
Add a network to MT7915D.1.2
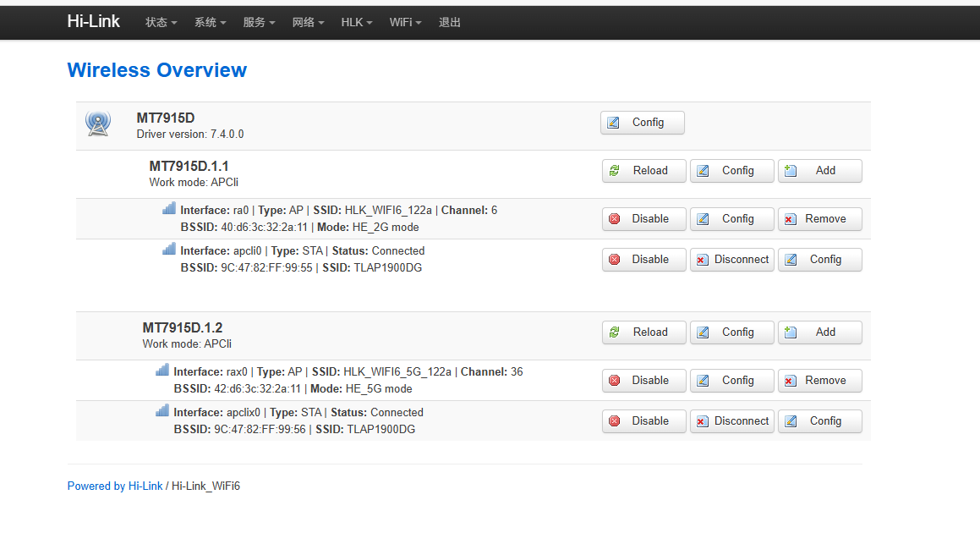[819, 332]
